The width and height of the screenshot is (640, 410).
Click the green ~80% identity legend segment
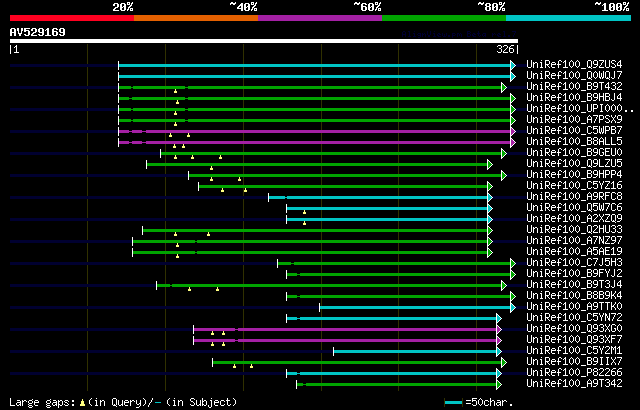point(444,18)
